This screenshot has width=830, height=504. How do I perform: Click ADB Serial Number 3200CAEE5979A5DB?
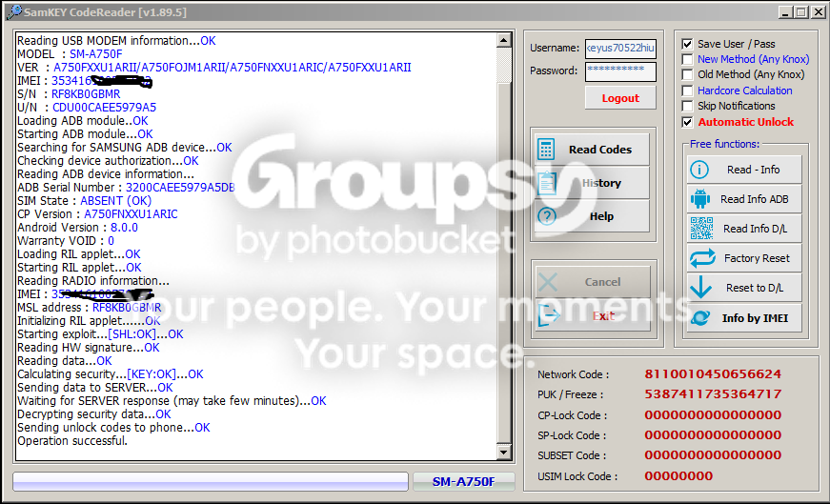[180, 188]
